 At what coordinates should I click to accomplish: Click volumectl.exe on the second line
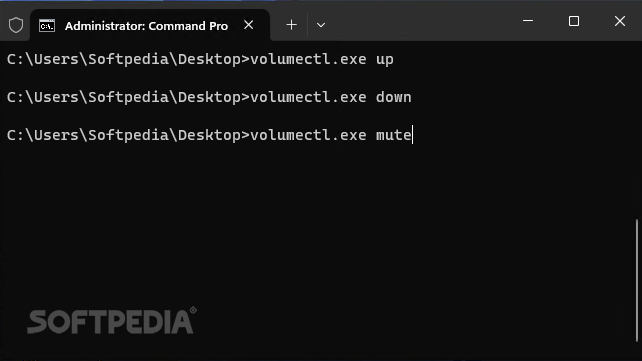coord(308,97)
